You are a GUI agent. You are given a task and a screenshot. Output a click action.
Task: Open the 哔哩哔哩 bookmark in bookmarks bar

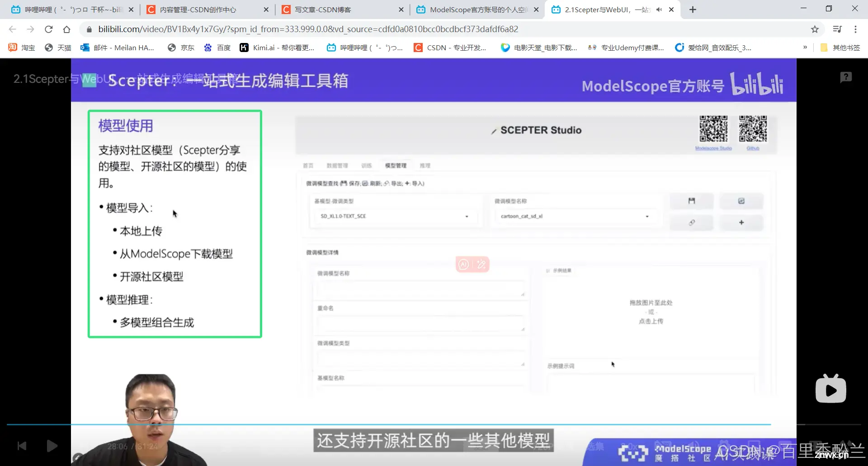[x=364, y=48]
